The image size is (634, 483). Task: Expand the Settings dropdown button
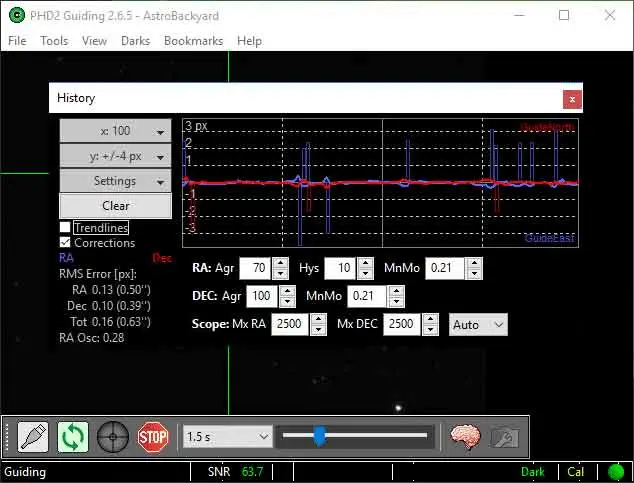pos(116,181)
